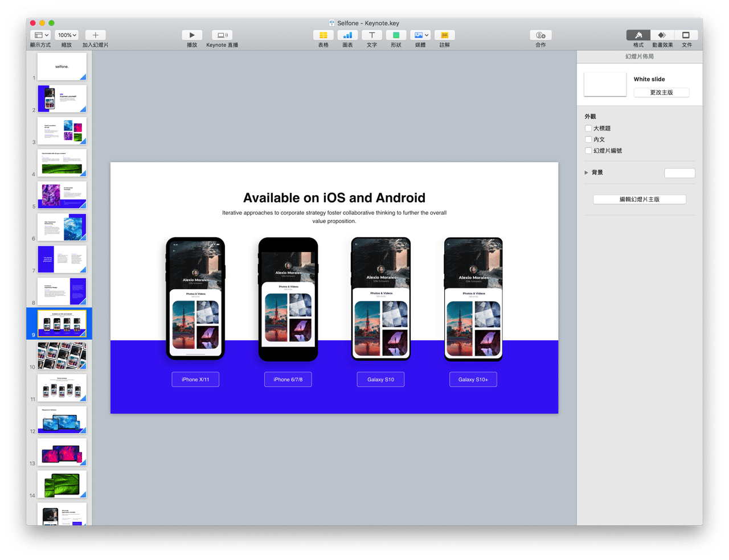729x560 pixels.
Task: Insert a table using the 表格 toolbar icon
Action: pos(323,35)
